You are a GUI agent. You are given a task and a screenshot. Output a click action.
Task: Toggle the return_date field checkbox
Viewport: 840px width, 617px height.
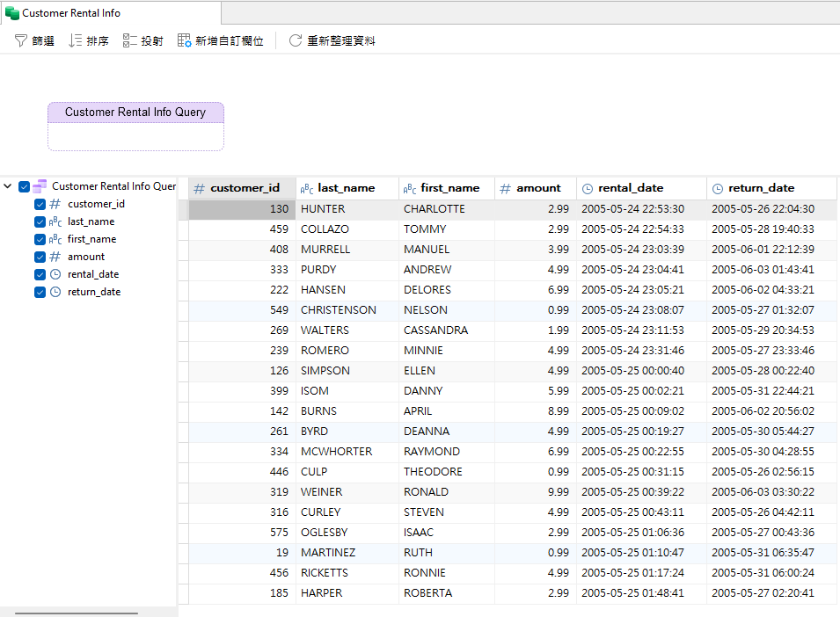point(39,292)
